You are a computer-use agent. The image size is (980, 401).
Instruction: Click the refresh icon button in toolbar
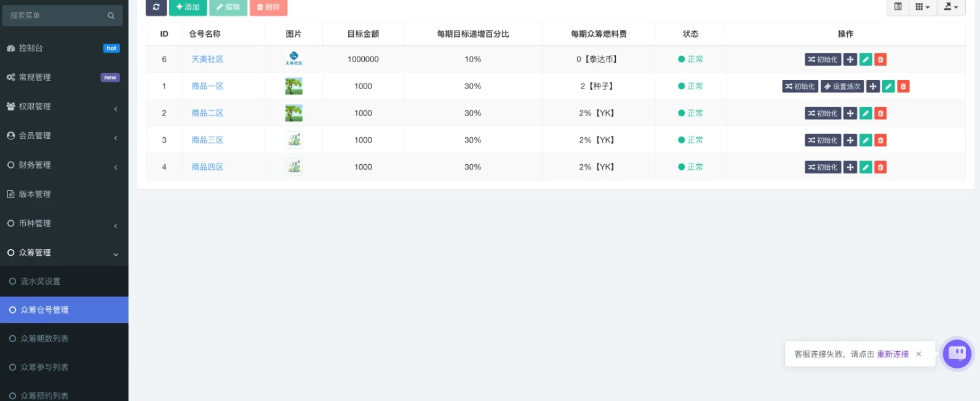(x=156, y=7)
